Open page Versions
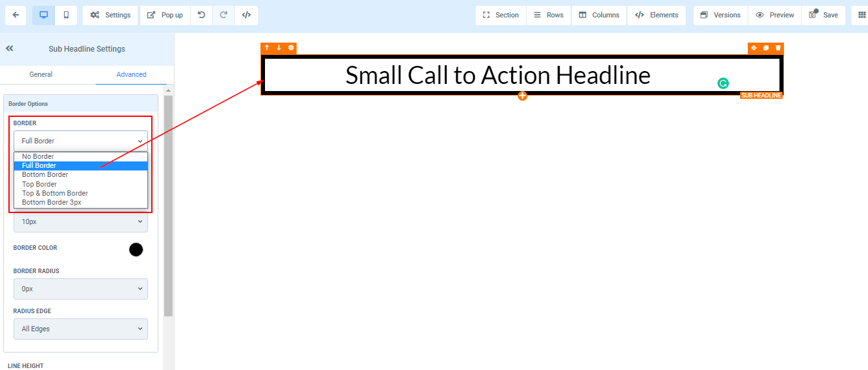868x370 pixels. [x=721, y=15]
